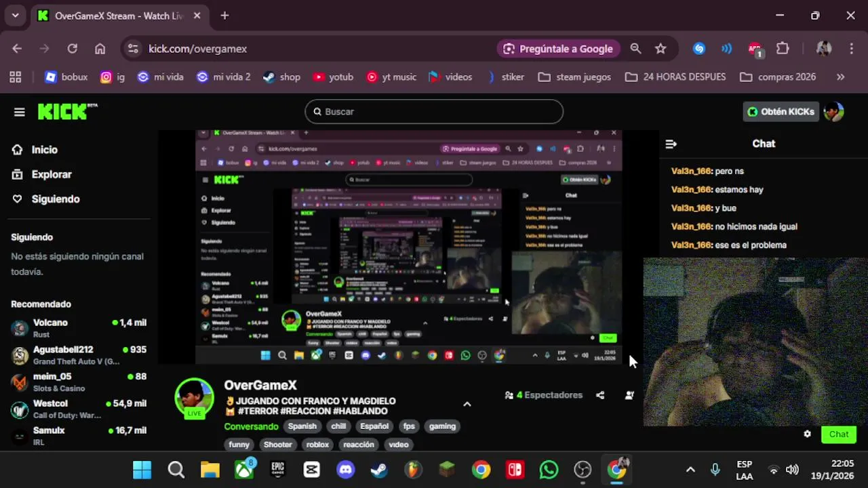The height and width of the screenshot is (488, 868).
Task: Click the OverGameX live avatar
Action: pyautogui.click(x=195, y=397)
